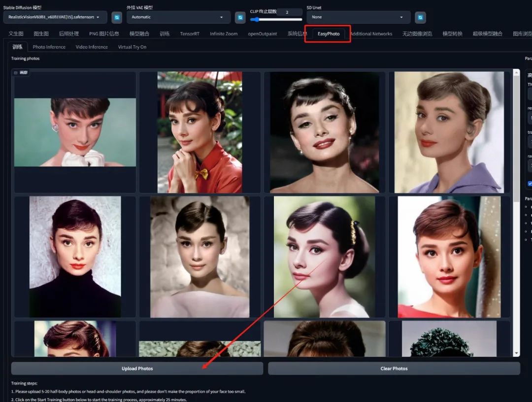Adjust the CLIP stop layers slider
Screen dimensions: 532x402
pyautogui.click(x=276, y=20)
